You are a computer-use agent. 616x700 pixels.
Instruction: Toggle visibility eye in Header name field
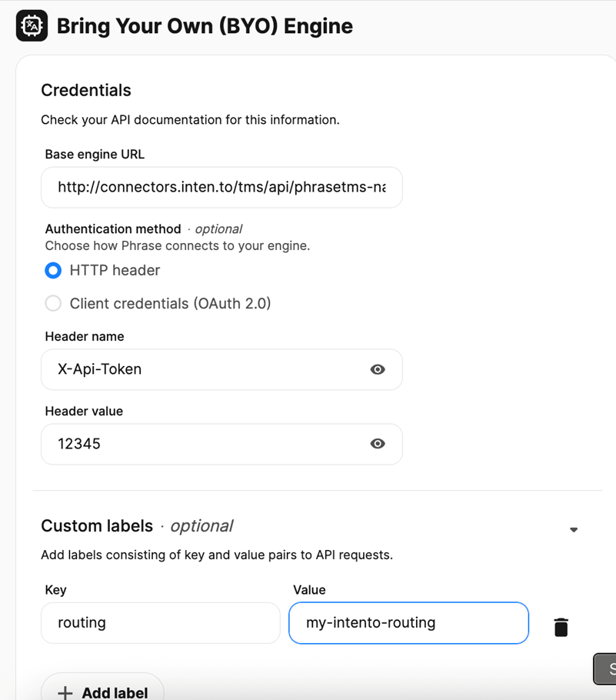coord(378,369)
